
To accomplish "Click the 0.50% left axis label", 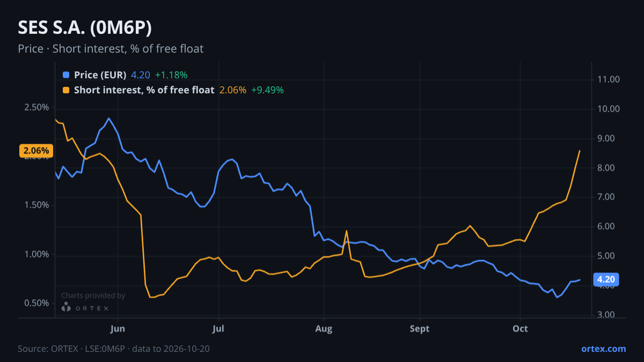I will [36, 303].
